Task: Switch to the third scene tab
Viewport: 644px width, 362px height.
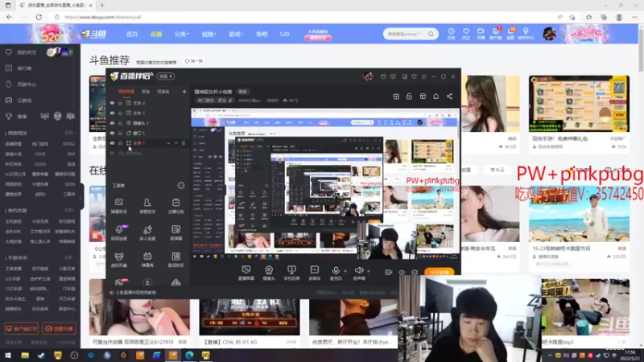Action: click(x=163, y=92)
